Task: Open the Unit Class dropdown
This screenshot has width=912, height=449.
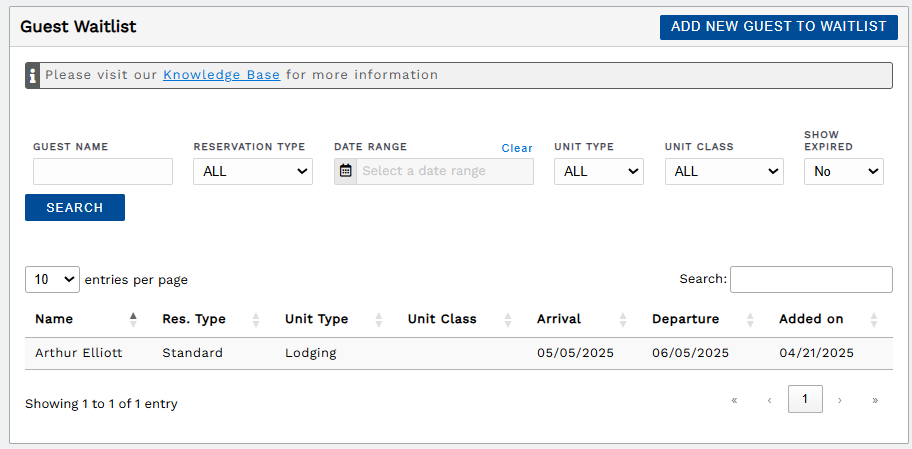Action: pyautogui.click(x=724, y=172)
